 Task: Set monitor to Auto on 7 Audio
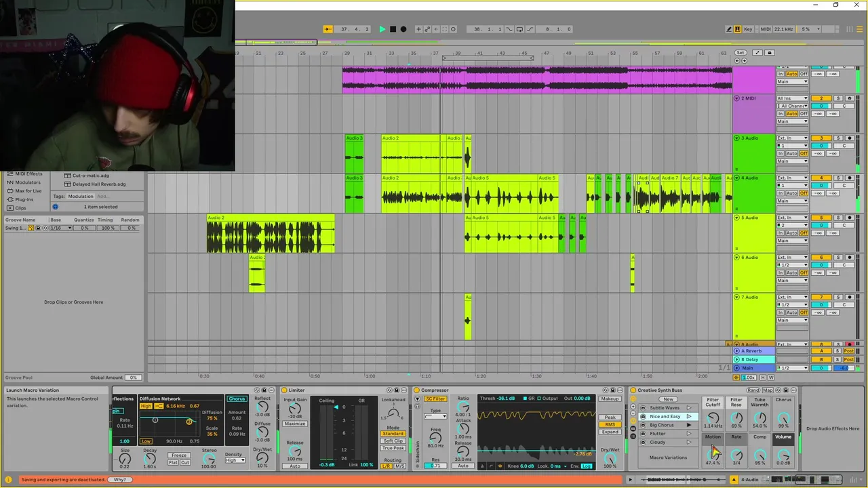click(791, 312)
